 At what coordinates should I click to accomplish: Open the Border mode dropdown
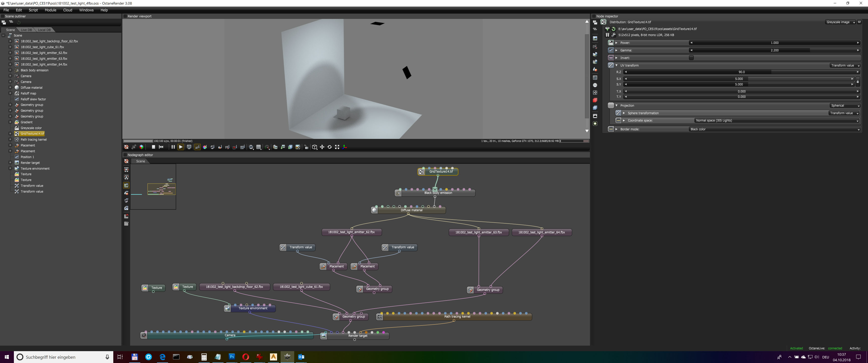click(x=774, y=129)
